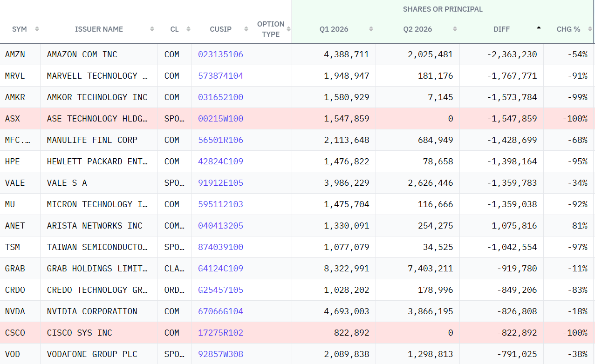The width and height of the screenshot is (595, 364).
Task: Open CUSIP link 573874104 for Marvell
Action: 220,76
